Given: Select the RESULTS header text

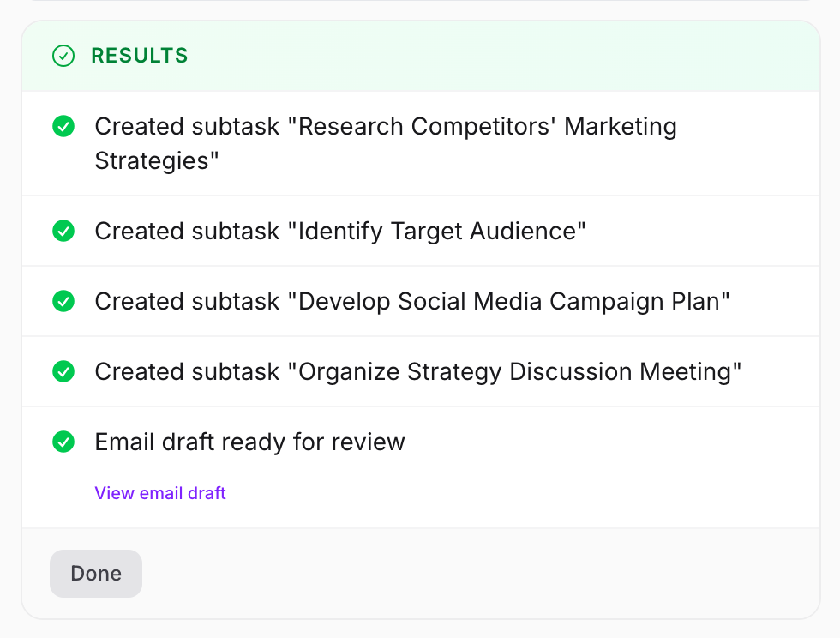Looking at the screenshot, I should (x=140, y=56).
